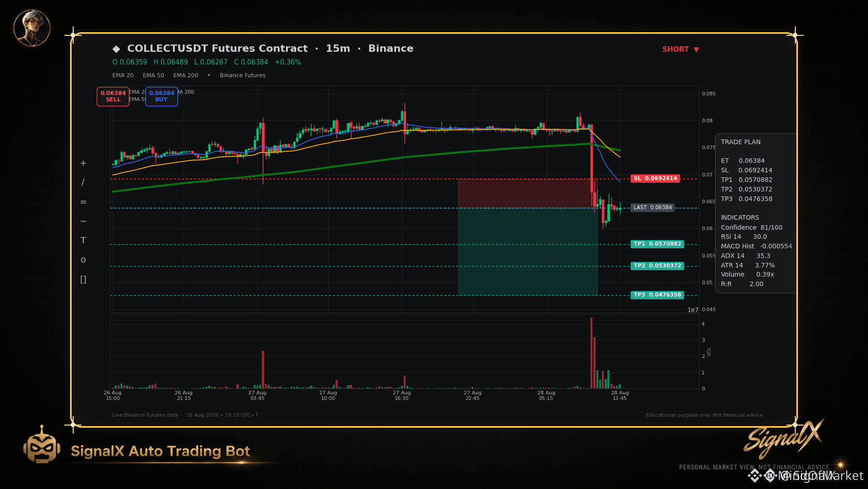Click EMA 50 in the legend row

154,75
